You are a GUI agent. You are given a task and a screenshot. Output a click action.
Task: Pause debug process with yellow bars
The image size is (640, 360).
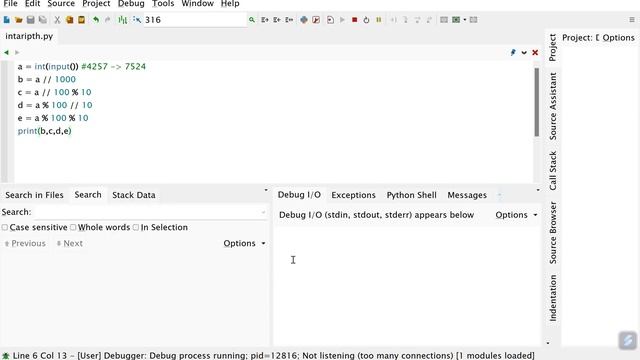click(x=379, y=20)
